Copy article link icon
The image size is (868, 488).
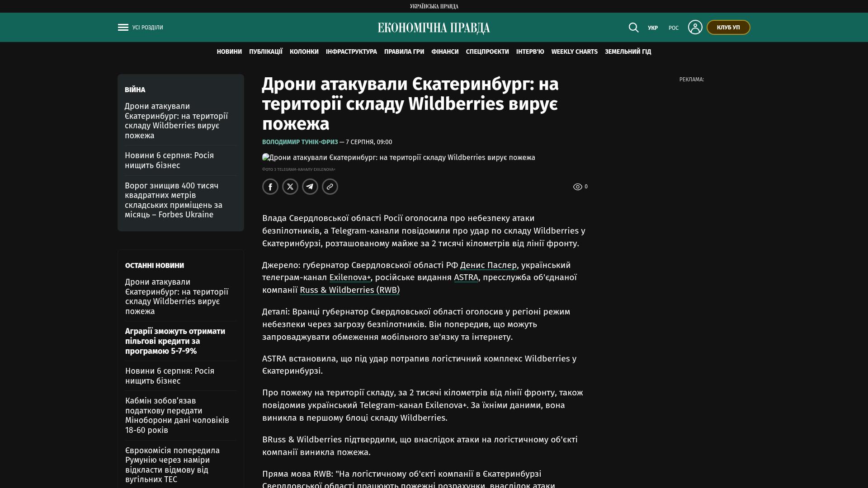[x=330, y=187]
